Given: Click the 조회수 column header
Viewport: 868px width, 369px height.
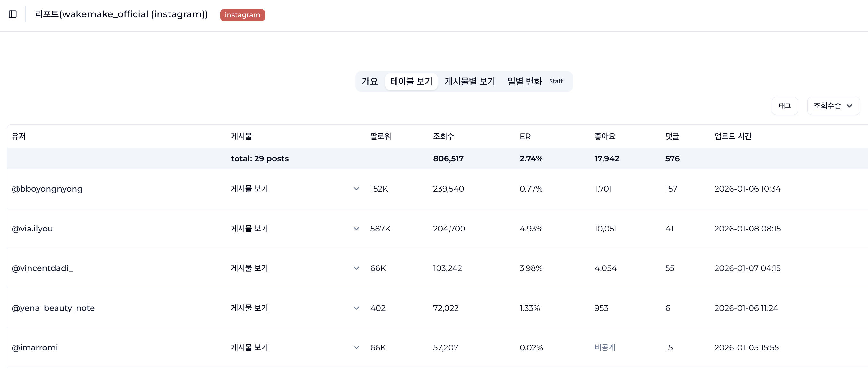Looking at the screenshot, I should pyautogui.click(x=443, y=136).
